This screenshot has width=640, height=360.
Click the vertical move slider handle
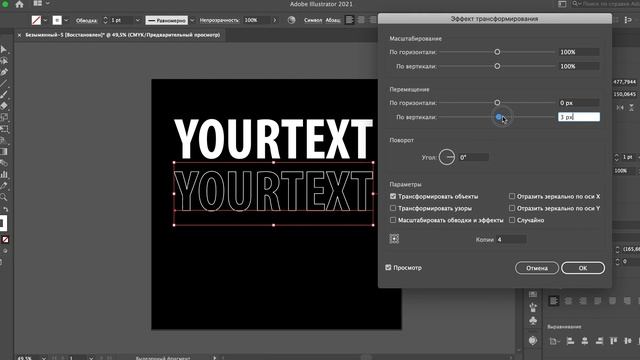click(x=498, y=117)
